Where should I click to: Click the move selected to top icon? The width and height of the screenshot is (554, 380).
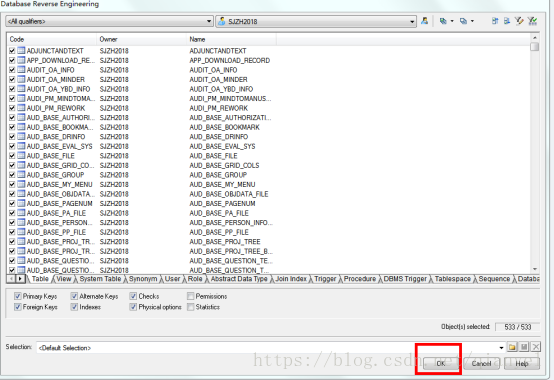click(x=495, y=21)
